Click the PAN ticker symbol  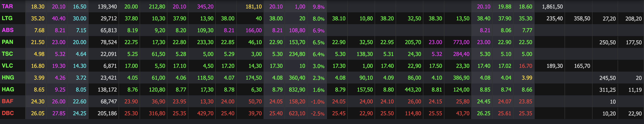(8, 42)
